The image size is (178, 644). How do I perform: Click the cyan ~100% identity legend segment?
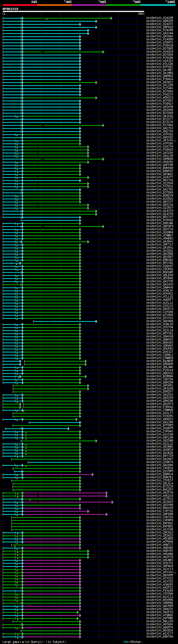[158, 5]
